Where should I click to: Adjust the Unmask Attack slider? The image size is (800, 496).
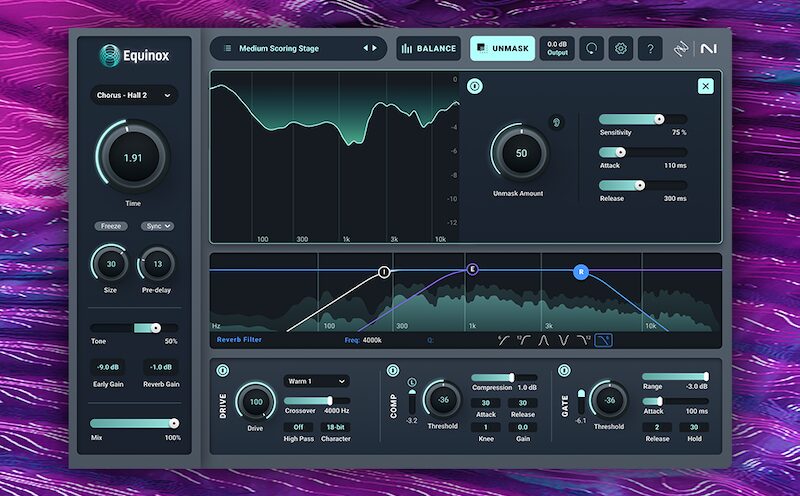[x=643, y=152]
